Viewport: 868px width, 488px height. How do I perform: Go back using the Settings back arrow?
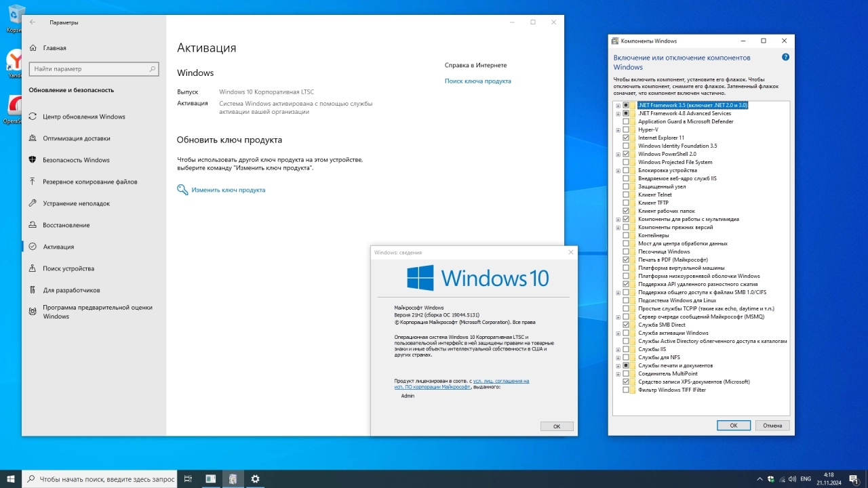click(33, 22)
